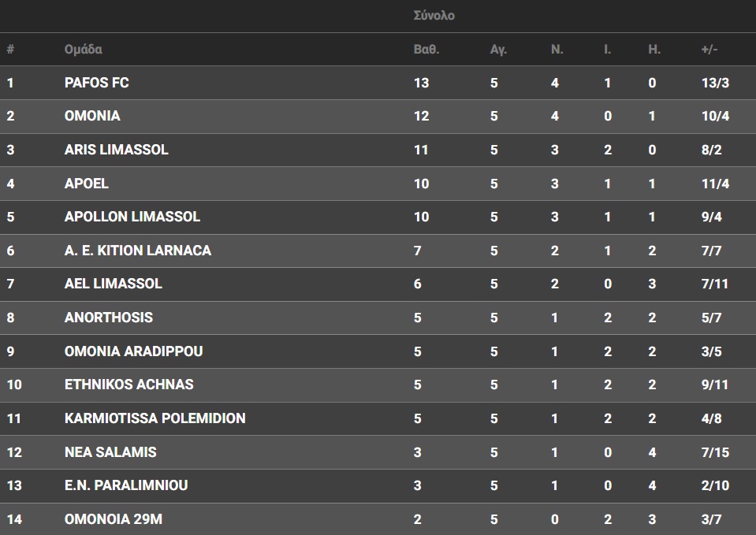The image size is (756, 535).
Task: Click E.N. PARALIMNIOU team name
Action: (x=126, y=485)
